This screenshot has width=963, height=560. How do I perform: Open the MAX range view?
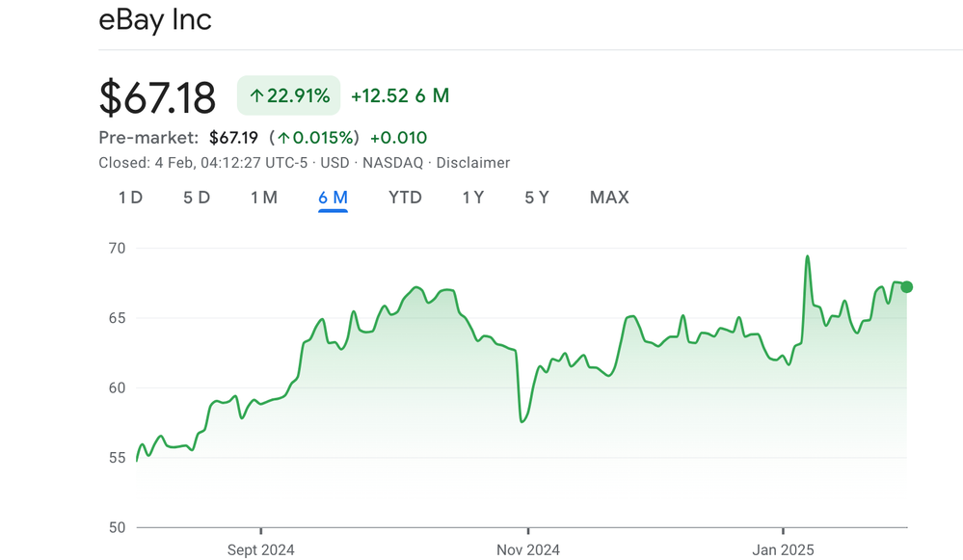pos(609,198)
